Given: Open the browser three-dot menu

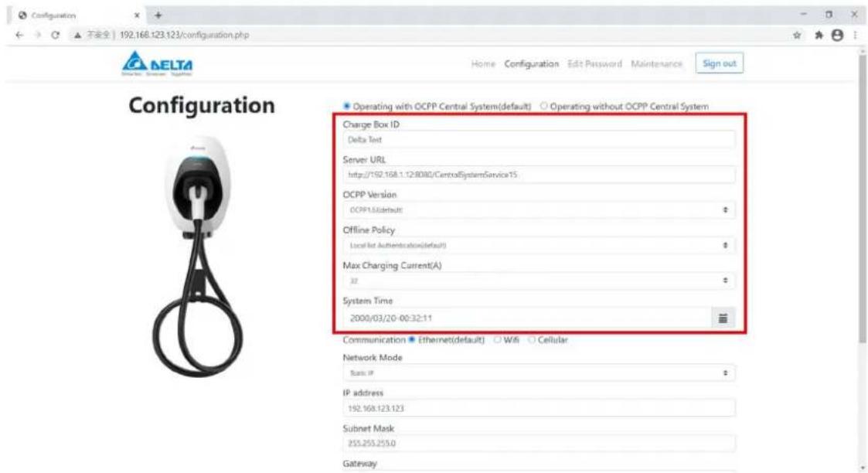Looking at the screenshot, I should 856,36.
